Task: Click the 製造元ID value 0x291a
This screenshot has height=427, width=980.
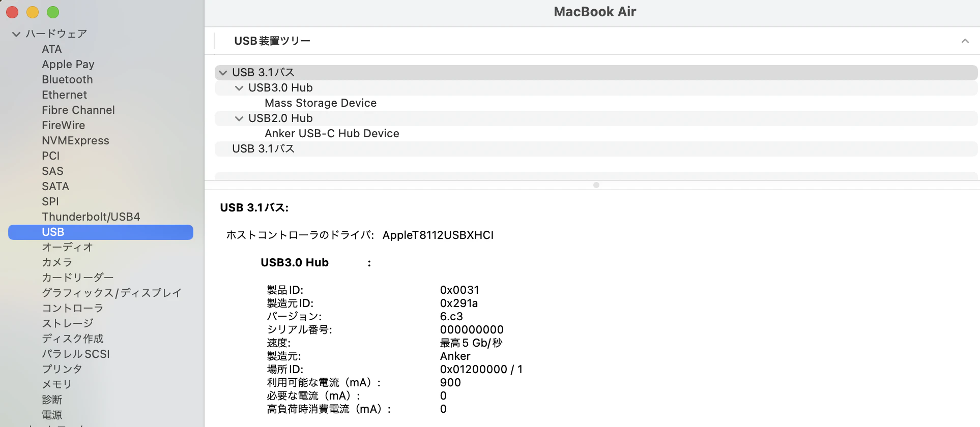Action: (x=459, y=303)
